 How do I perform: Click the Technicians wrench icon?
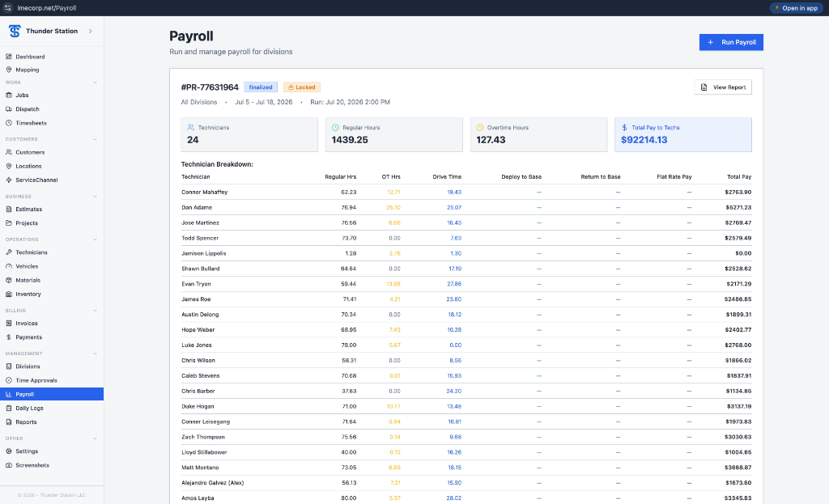8,252
